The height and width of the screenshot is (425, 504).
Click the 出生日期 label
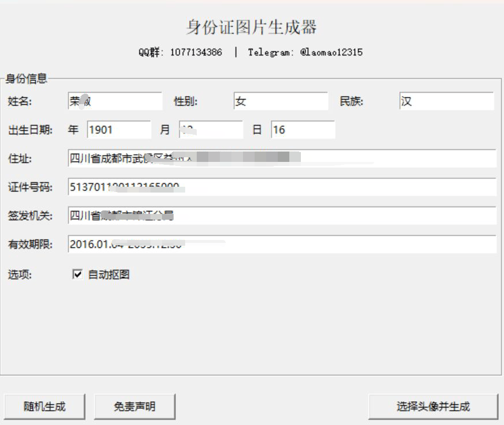(x=30, y=130)
